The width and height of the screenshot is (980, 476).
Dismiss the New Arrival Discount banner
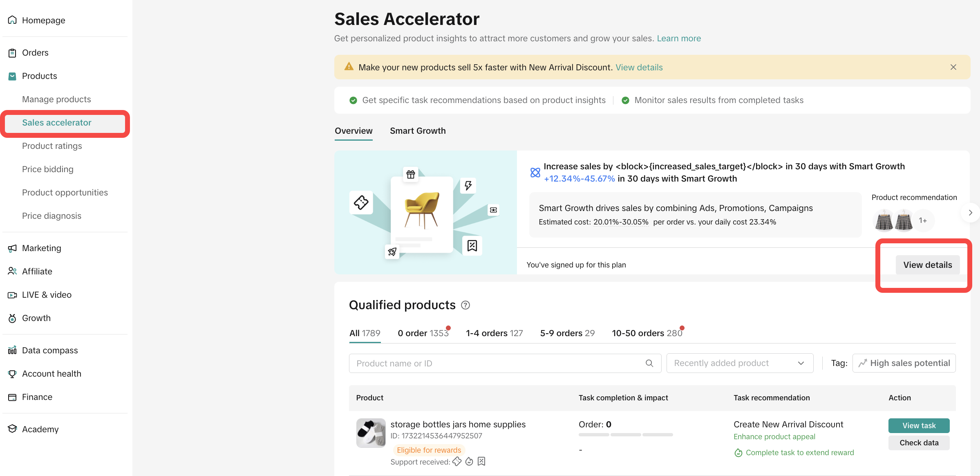point(953,67)
